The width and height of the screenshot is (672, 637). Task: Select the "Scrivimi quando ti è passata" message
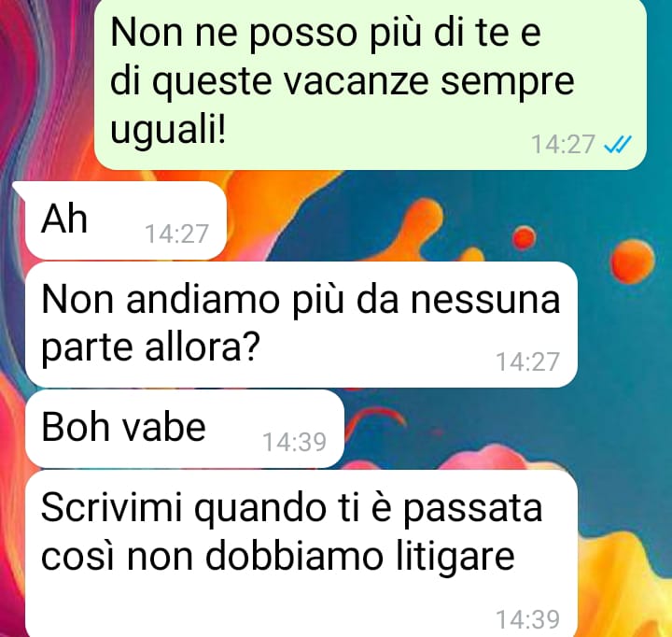click(301, 553)
